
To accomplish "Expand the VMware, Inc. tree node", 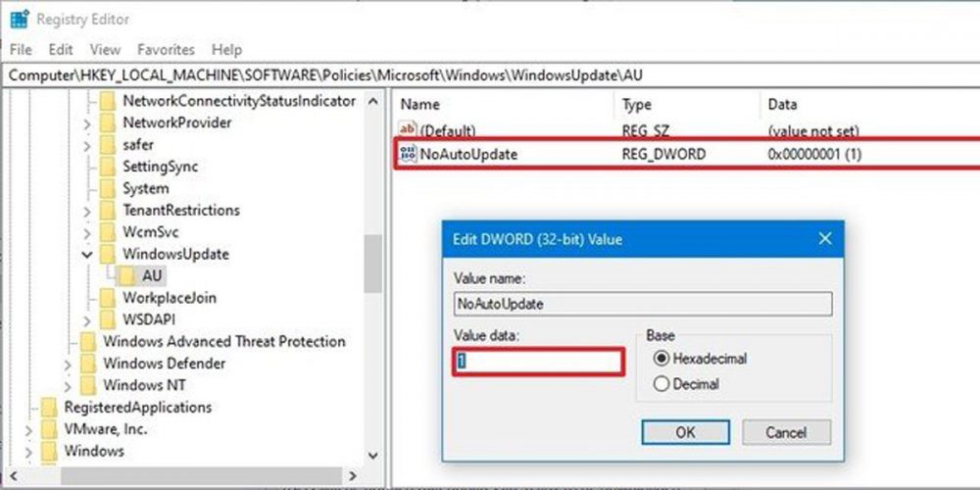I will 28,429.
